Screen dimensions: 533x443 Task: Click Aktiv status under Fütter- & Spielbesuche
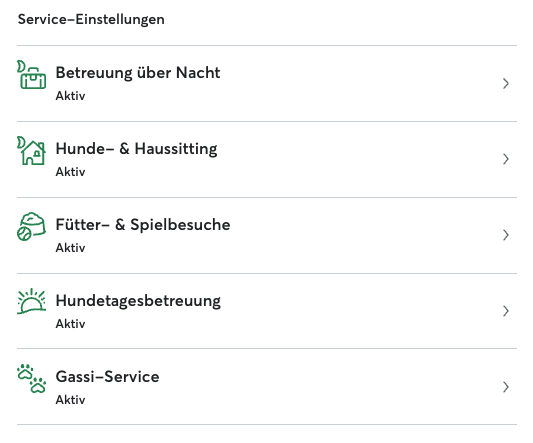click(x=70, y=248)
